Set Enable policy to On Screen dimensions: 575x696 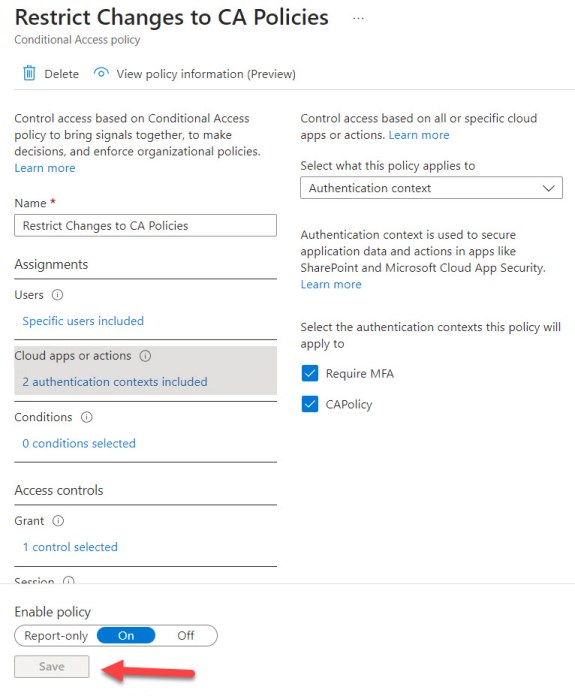click(x=126, y=636)
